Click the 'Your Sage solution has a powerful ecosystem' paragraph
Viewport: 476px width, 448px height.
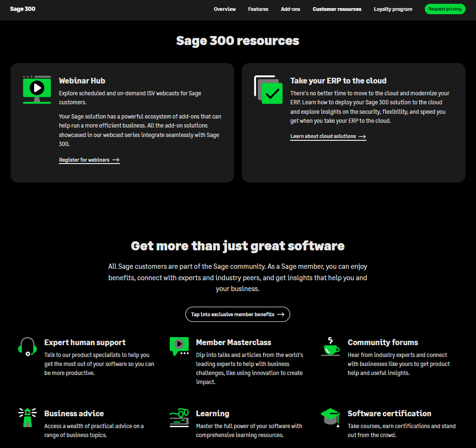tap(140, 130)
